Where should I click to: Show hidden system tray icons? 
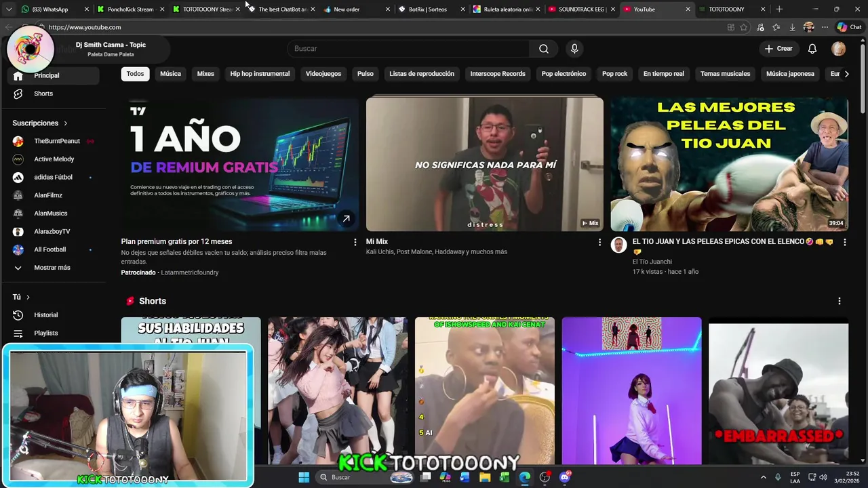pyautogui.click(x=763, y=477)
